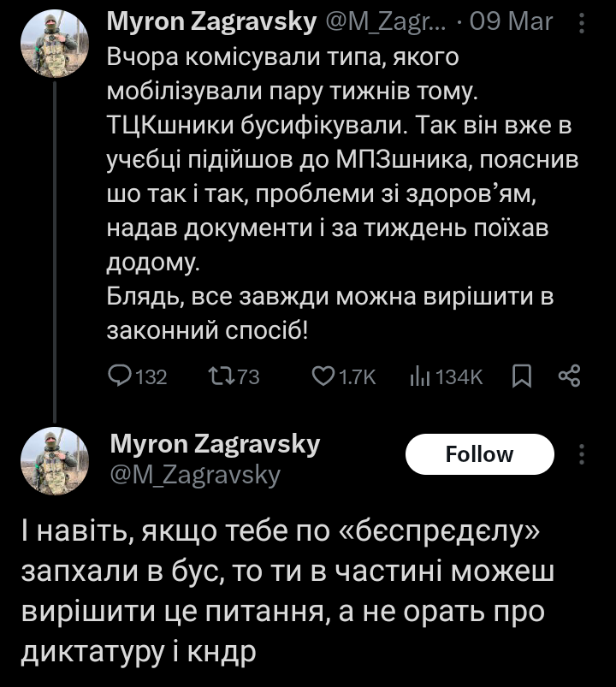Click the reply speech bubble icon
616x687 pixels.
pos(121,376)
